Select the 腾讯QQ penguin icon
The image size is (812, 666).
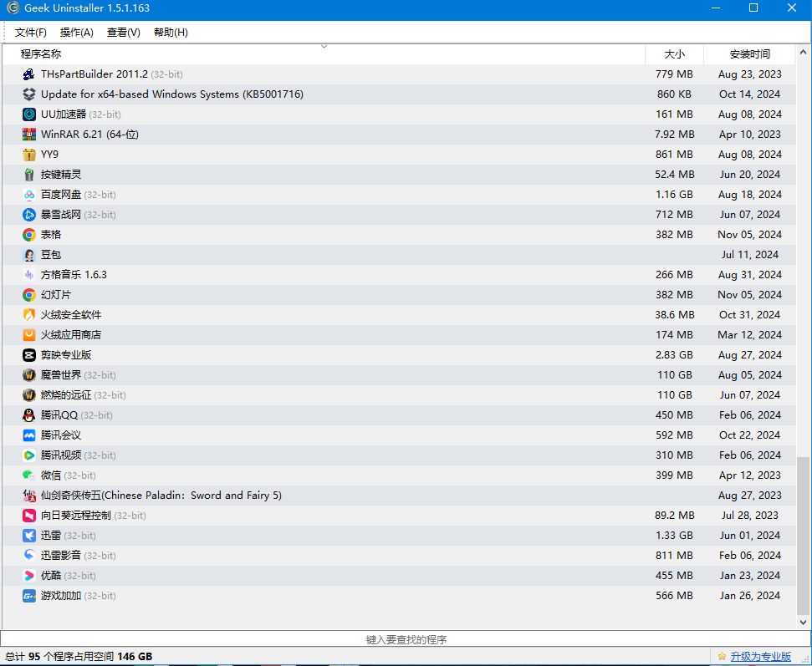click(x=29, y=415)
